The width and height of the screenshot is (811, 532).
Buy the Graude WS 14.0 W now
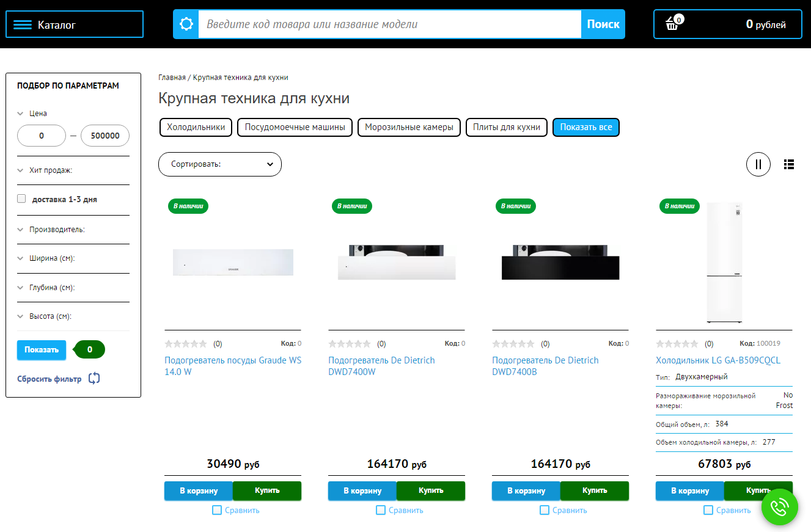[x=267, y=491]
